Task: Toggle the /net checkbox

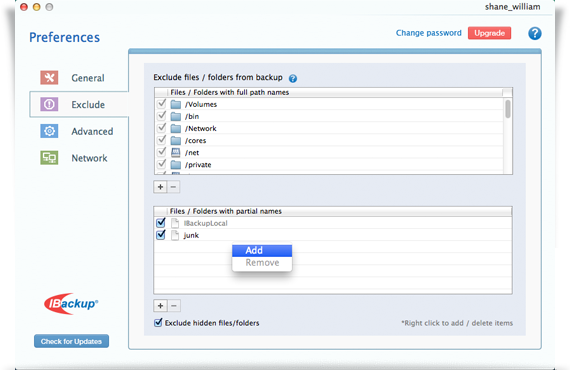Action: pos(161,152)
